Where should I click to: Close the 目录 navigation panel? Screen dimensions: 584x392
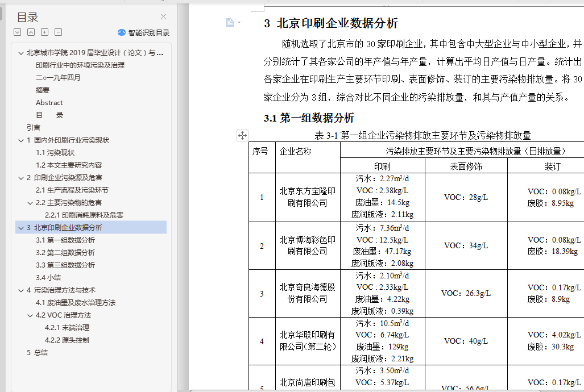click(164, 16)
